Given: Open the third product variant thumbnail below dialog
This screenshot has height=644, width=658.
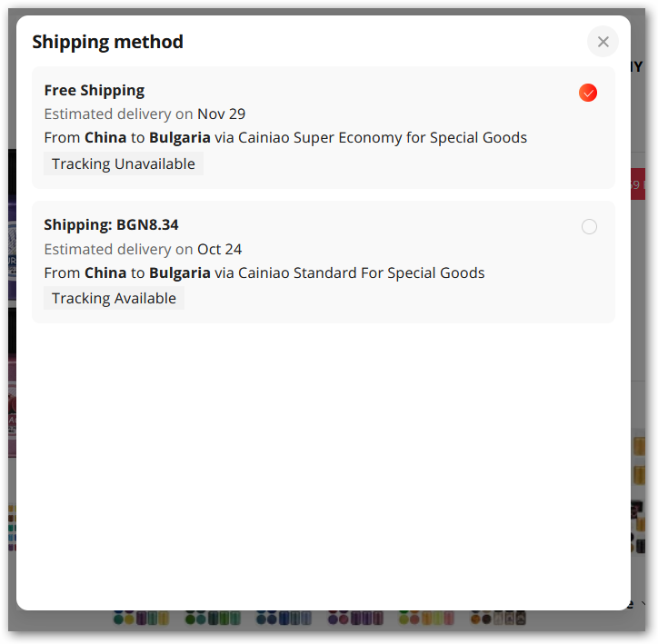Looking at the screenshot, I should tap(284, 619).
